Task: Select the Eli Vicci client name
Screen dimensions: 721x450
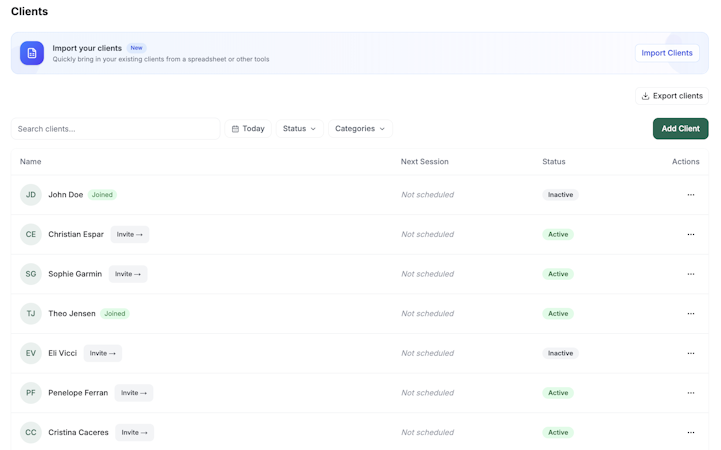Action: [63, 353]
